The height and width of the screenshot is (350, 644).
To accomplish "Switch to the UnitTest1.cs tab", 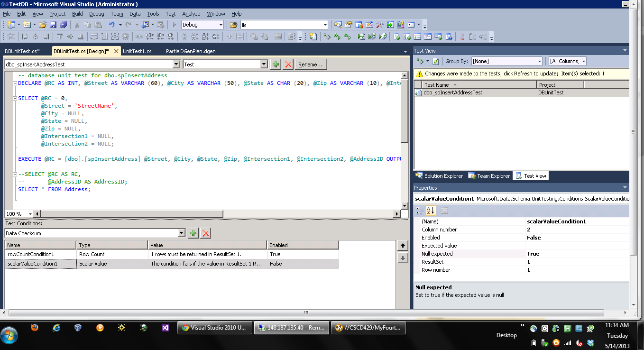I will 137,51.
